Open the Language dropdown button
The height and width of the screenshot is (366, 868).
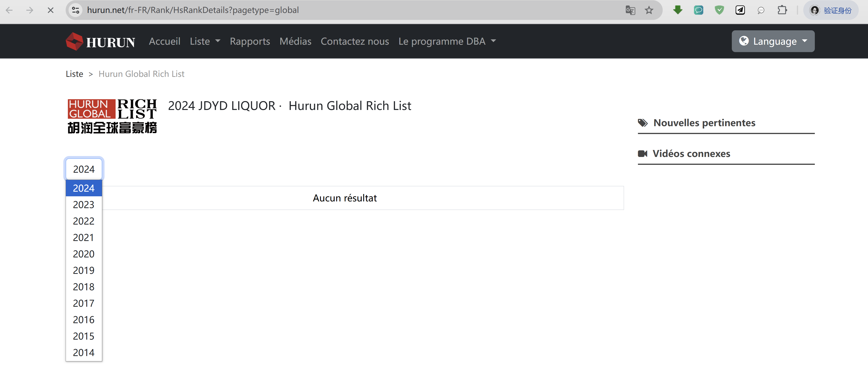(773, 41)
